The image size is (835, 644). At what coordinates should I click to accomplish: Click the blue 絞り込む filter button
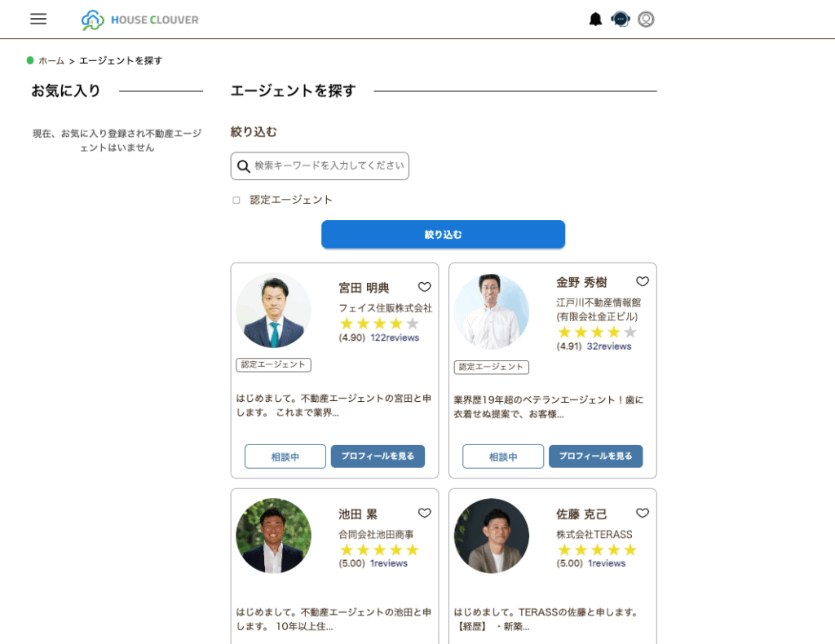tap(443, 234)
